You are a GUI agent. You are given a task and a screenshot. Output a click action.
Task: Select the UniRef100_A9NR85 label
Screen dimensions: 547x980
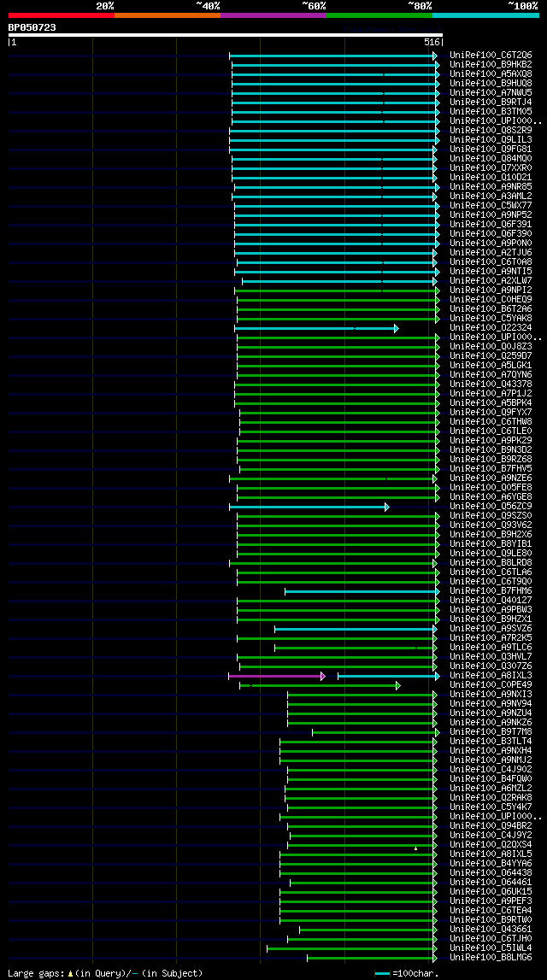click(491, 187)
